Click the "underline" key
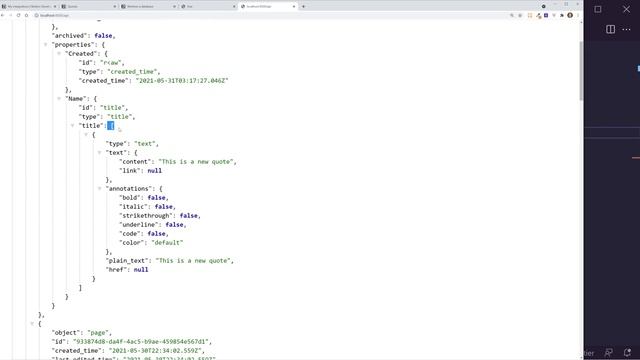Screen dimensions: 640x360 pyautogui.click(x=139, y=224)
